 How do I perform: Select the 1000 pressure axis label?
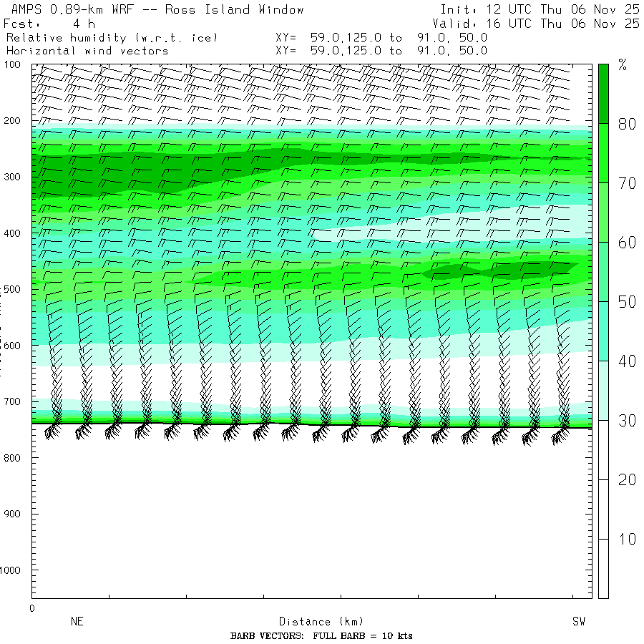click(x=10, y=570)
